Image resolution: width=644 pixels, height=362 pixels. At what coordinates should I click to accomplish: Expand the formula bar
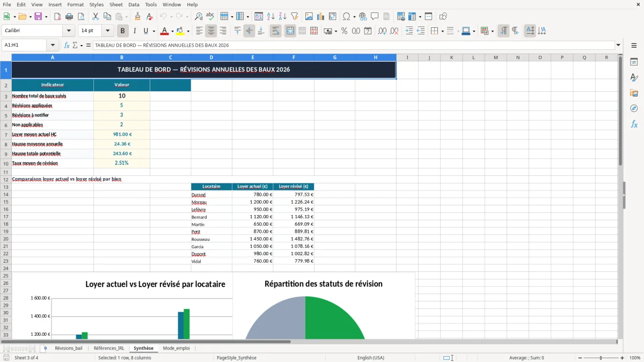pyautogui.click(x=618, y=45)
